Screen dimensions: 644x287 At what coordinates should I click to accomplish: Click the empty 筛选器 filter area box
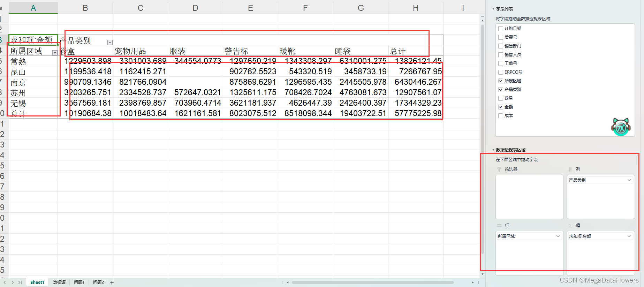(529, 197)
